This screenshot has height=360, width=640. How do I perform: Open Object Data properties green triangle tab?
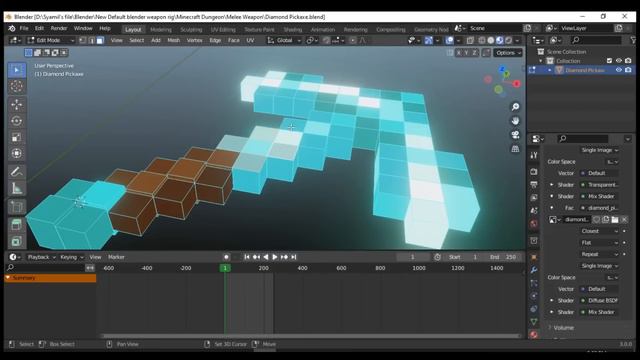pos(534,322)
